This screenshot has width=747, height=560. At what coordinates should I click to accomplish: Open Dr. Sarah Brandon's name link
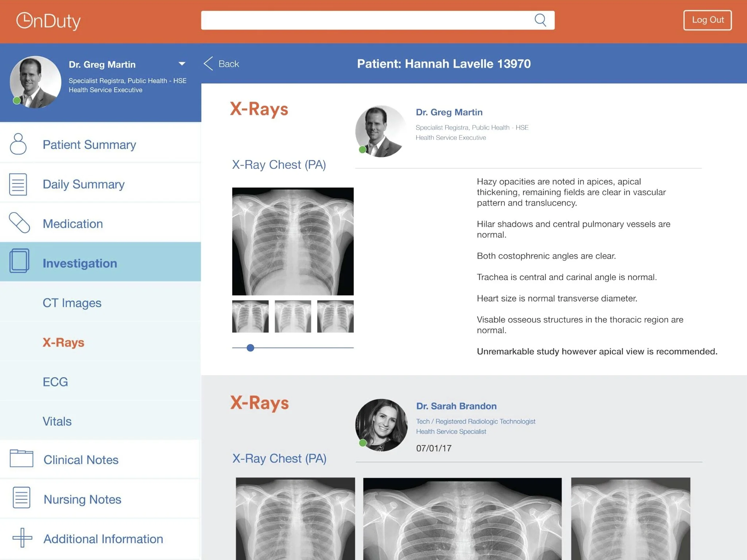456,406
